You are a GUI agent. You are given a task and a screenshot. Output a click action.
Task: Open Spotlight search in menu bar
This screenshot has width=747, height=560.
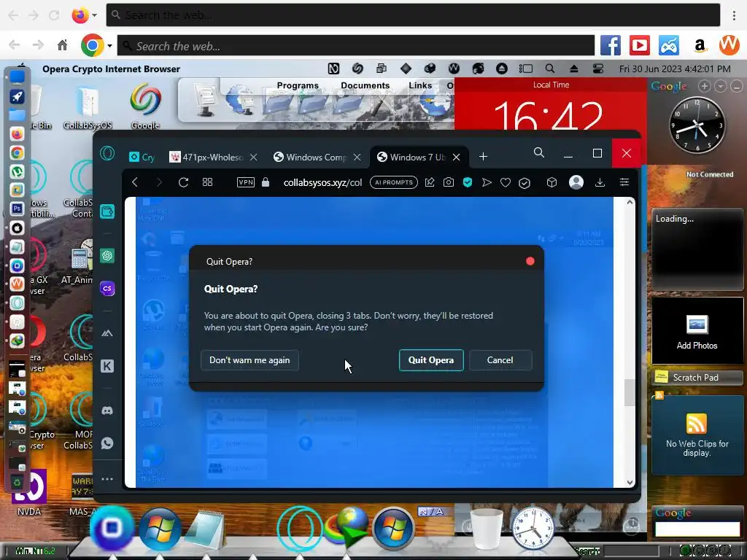(550, 69)
